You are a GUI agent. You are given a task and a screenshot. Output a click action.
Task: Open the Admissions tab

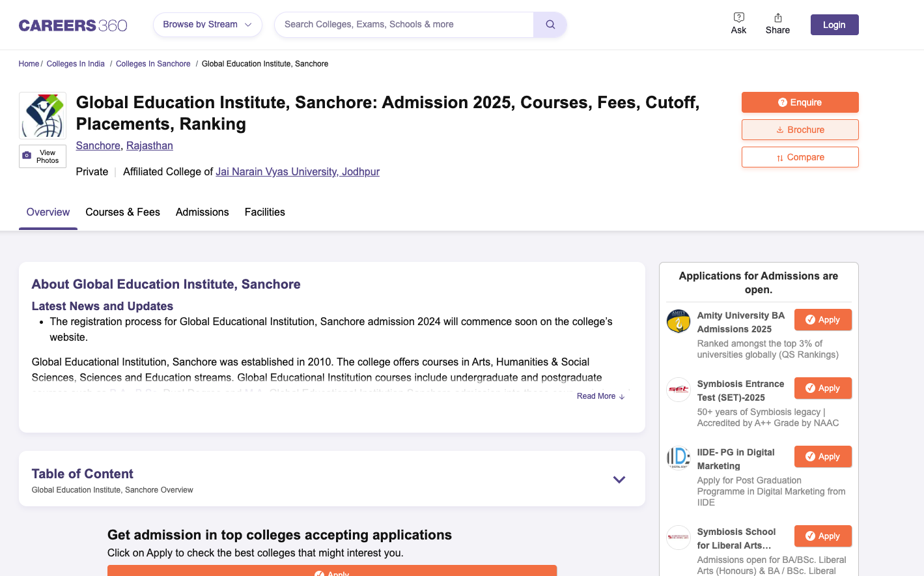click(x=202, y=212)
